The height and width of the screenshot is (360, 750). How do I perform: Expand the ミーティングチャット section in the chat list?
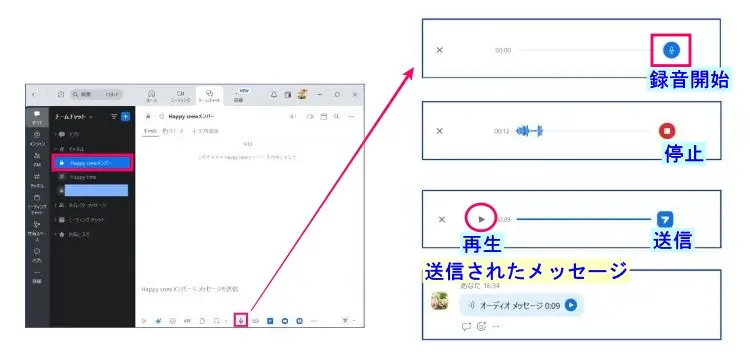tap(79, 220)
